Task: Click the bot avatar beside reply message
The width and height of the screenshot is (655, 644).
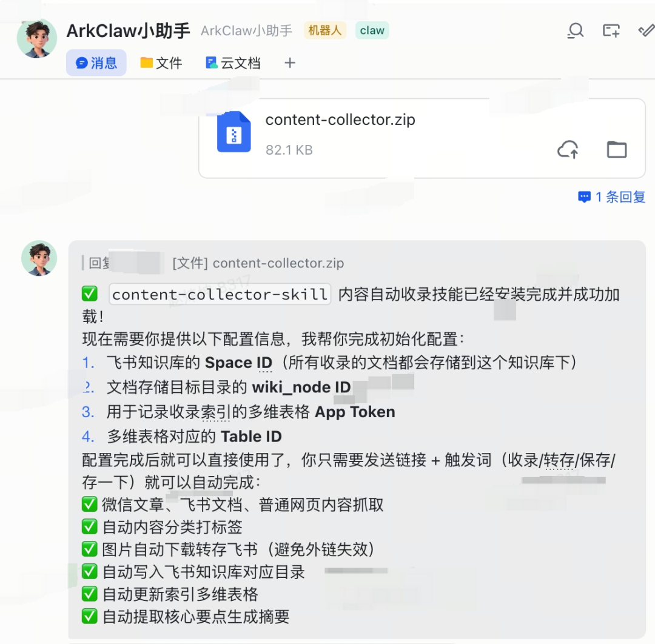Action: click(x=39, y=258)
